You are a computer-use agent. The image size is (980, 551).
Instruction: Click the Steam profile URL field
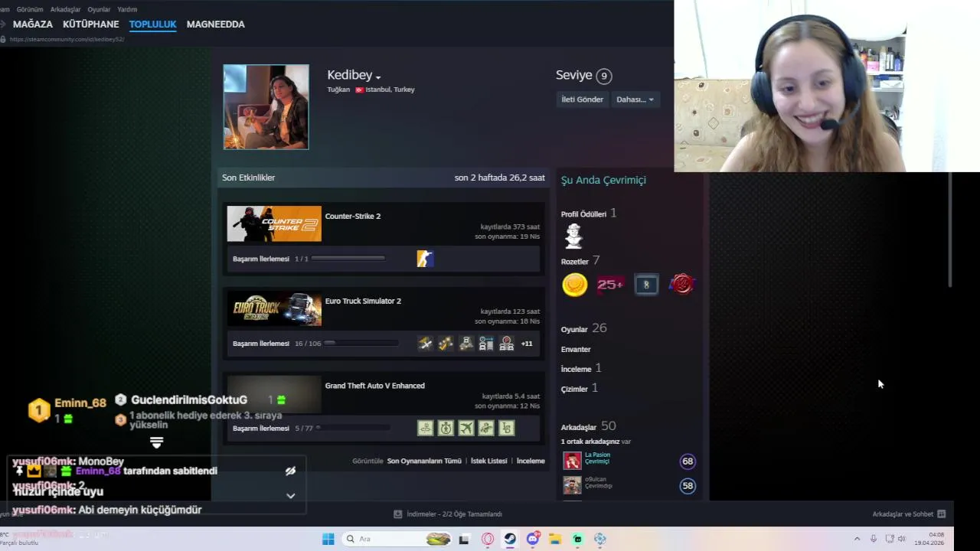[67, 39]
